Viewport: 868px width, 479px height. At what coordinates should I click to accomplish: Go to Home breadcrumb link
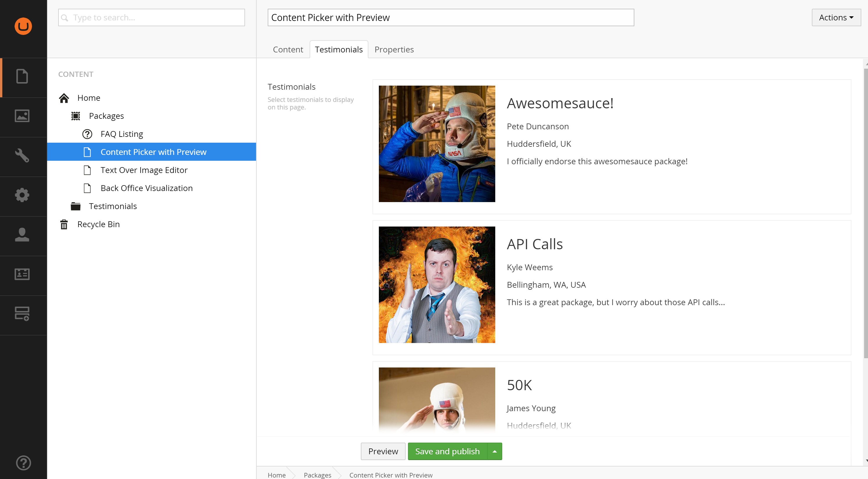click(277, 475)
